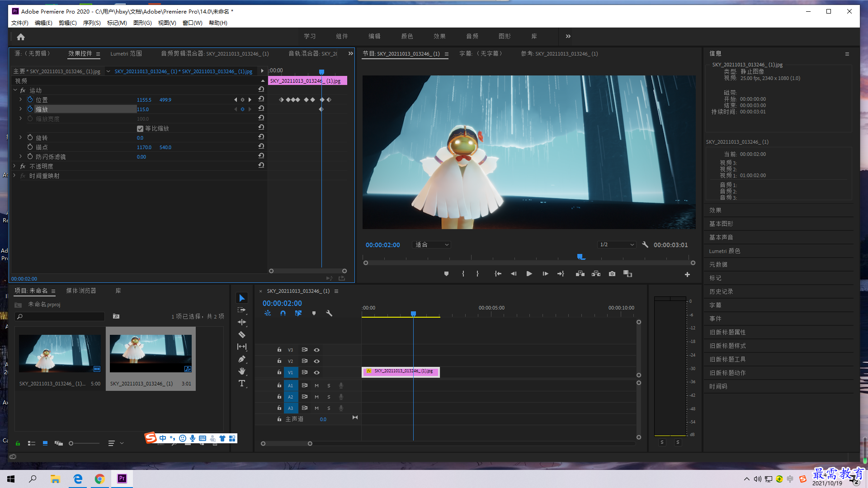Open the Lumetri Color panel
Viewport: 868px width, 488px height.
tap(725, 251)
